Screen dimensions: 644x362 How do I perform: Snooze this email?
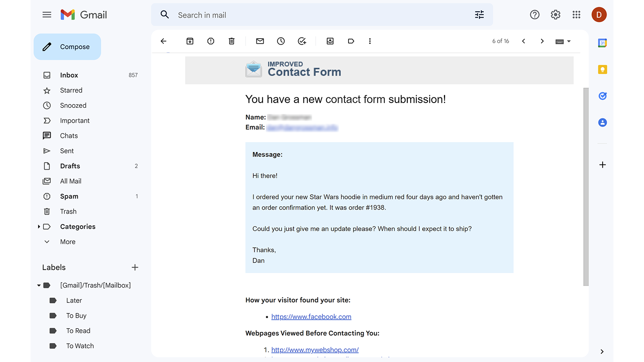281,41
